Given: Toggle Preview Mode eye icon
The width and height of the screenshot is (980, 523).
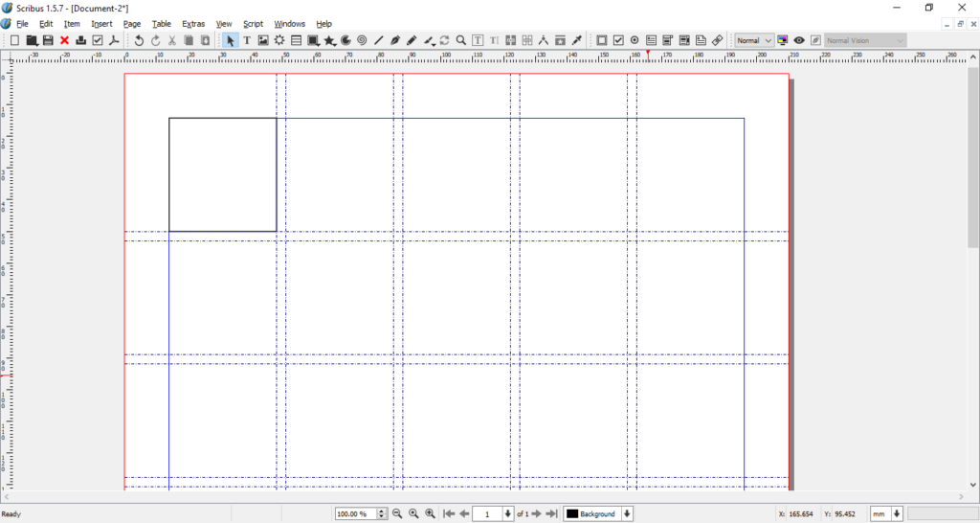Looking at the screenshot, I should point(799,40).
